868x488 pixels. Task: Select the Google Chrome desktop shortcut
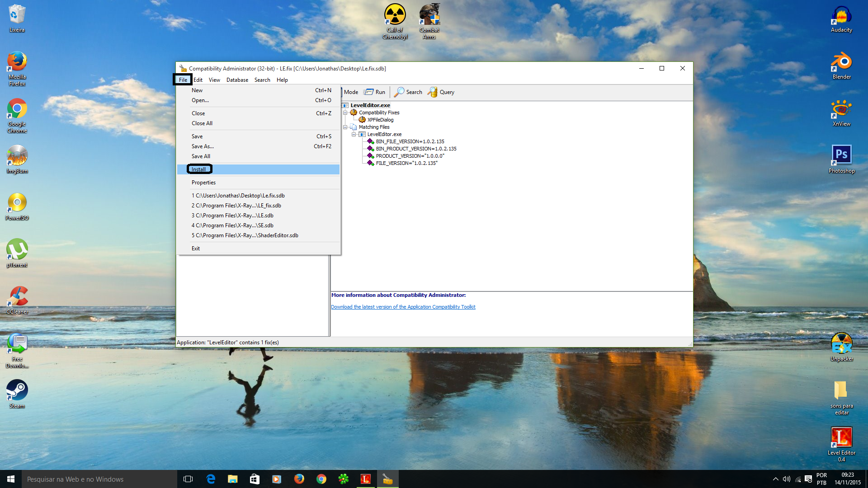coord(17,116)
